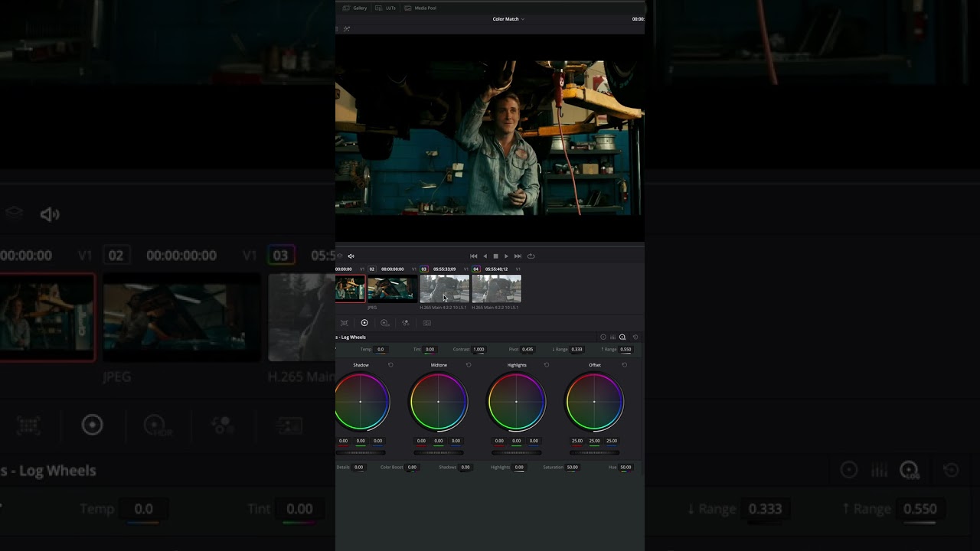Reset all Log Wheels settings
This screenshot has width=980, height=551.
[x=635, y=337]
